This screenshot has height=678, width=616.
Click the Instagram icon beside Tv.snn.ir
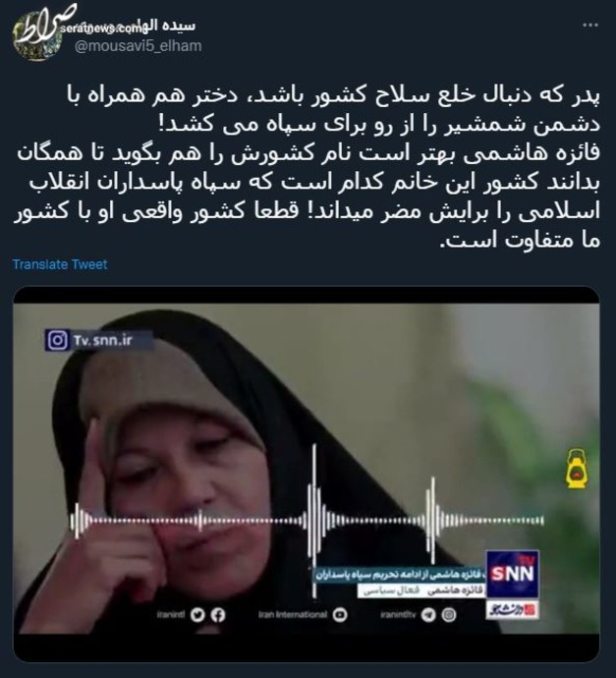tap(57, 340)
